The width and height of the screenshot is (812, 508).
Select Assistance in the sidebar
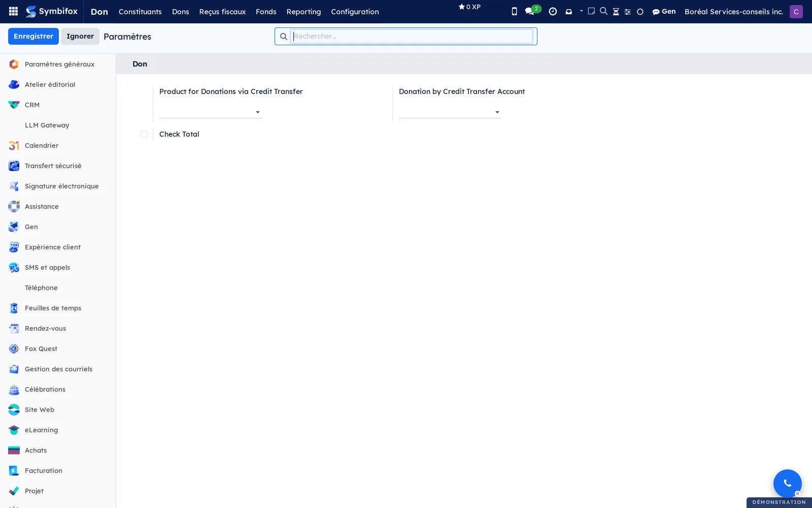(58, 206)
